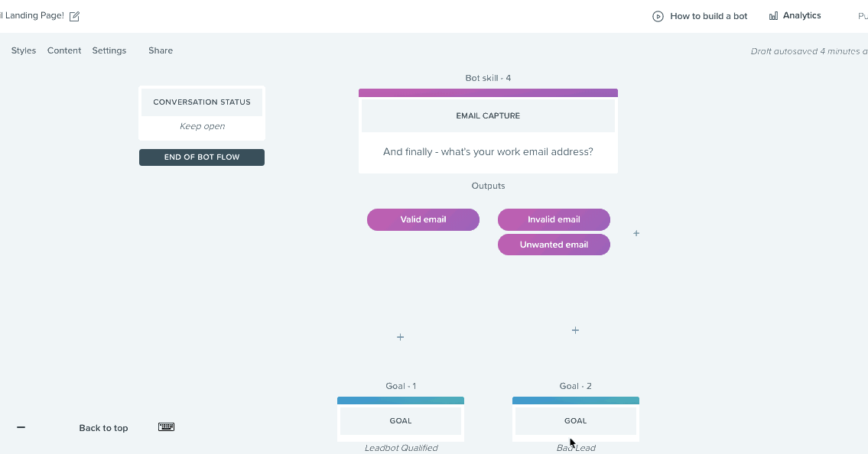Select the Email Capture skill header
This screenshot has height=454, width=868.
[488, 115]
